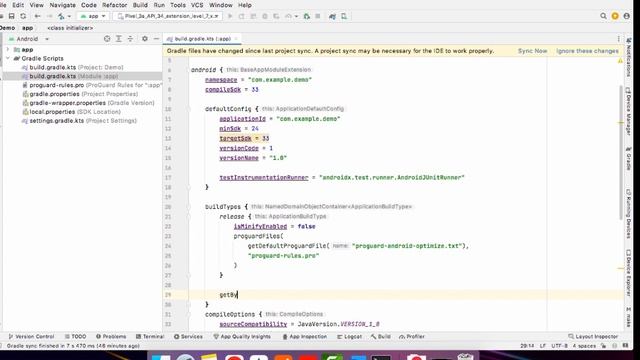
Task: Click '<class initializer>' breadcrumb
Action: (70, 28)
